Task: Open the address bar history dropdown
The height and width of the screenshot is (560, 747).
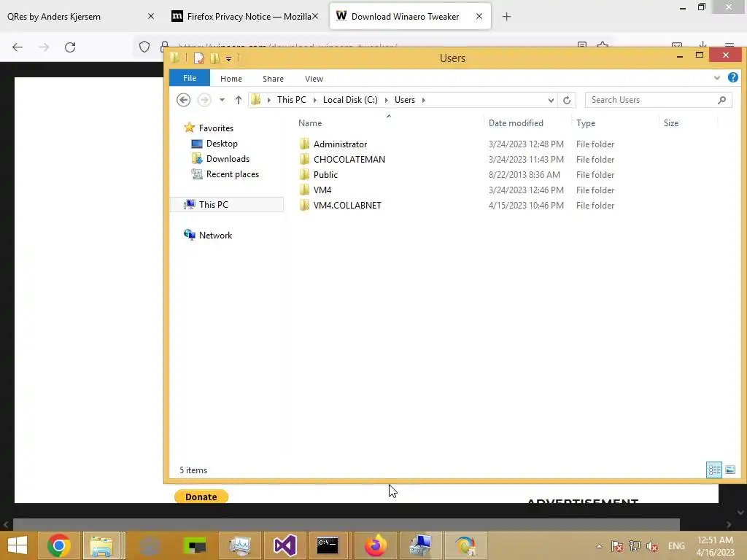Action: coord(551,100)
